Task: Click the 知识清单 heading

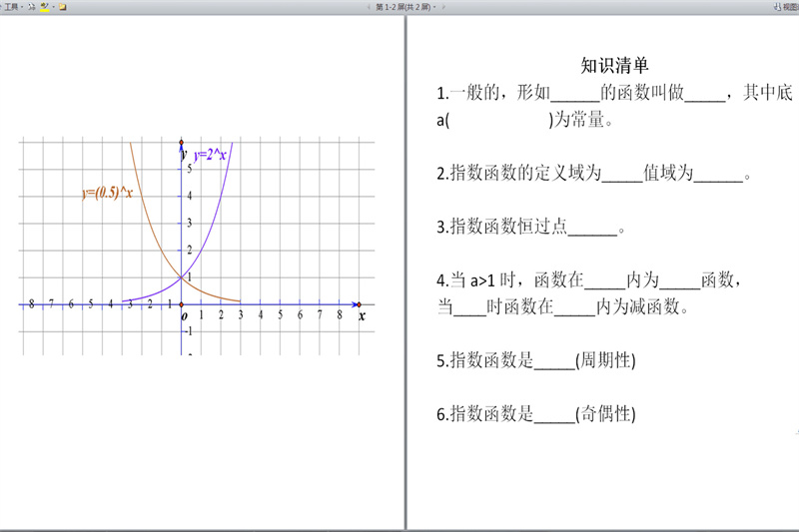Action: (614, 66)
